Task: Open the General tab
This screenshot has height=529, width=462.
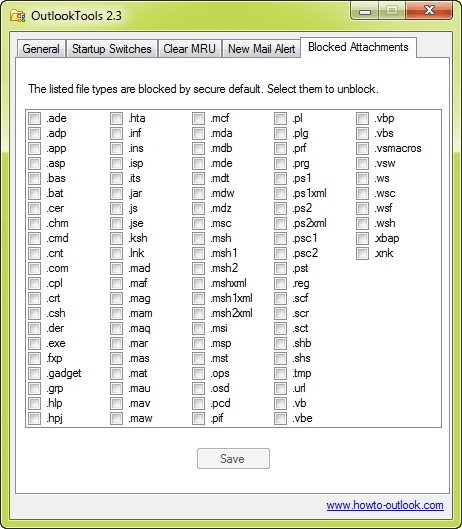Action: click(x=41, y=49)
